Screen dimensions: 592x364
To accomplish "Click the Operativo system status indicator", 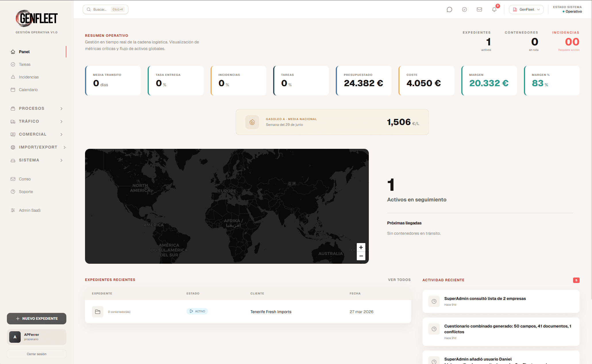I will (x=572, y=11).
